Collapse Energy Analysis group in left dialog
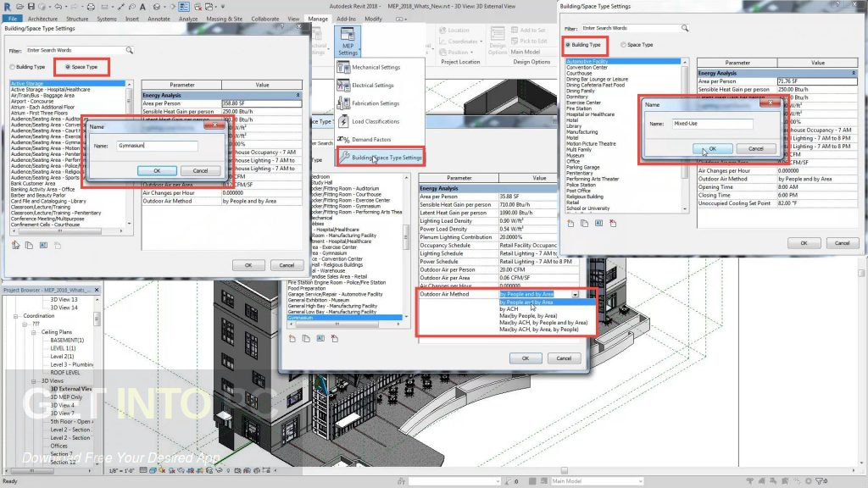The width and height of the screenshot is (868, 488). (298, 95)
